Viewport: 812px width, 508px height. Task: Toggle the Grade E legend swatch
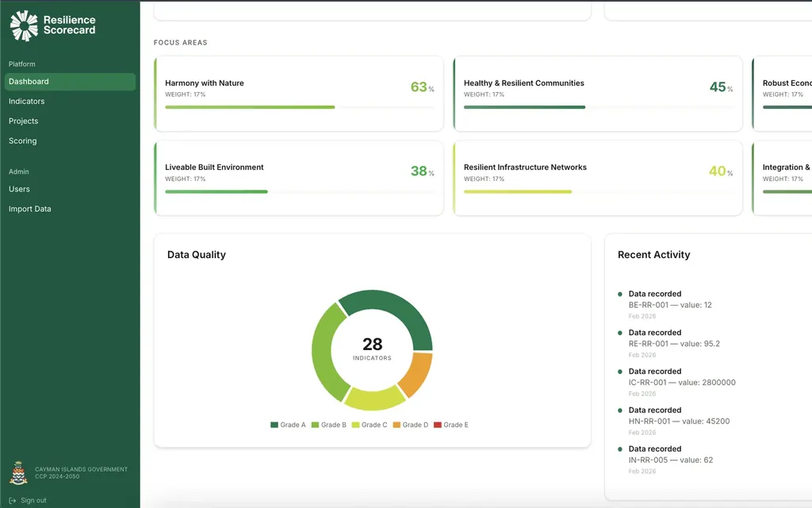click(438, 425)
